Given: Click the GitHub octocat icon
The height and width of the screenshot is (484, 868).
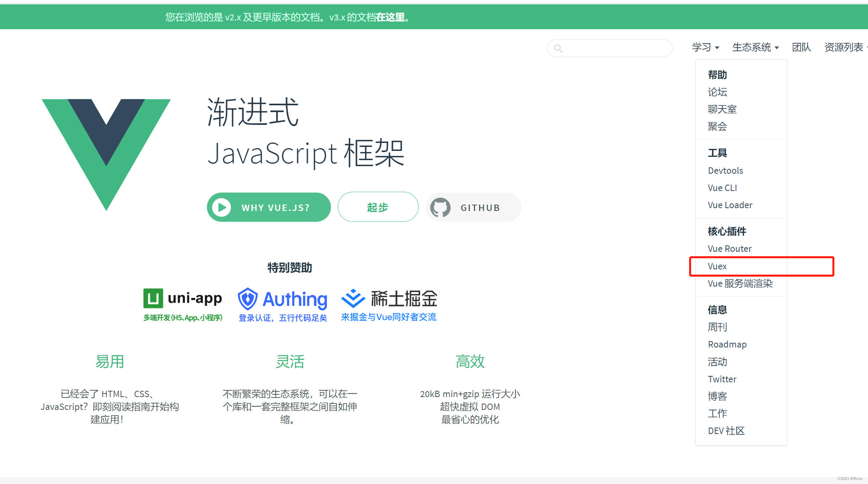Looking at the screenshot, I should (x=440, y=207).
